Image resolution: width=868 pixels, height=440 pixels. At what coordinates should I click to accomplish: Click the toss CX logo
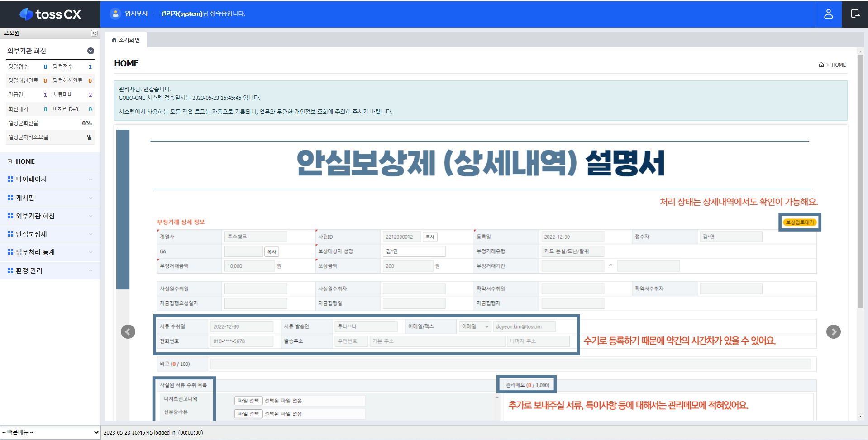[x=50, y=14]
